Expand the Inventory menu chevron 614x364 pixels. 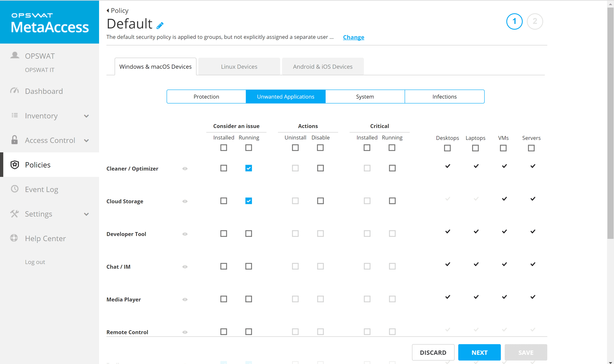pyautogui.click(x=86, y=116)
